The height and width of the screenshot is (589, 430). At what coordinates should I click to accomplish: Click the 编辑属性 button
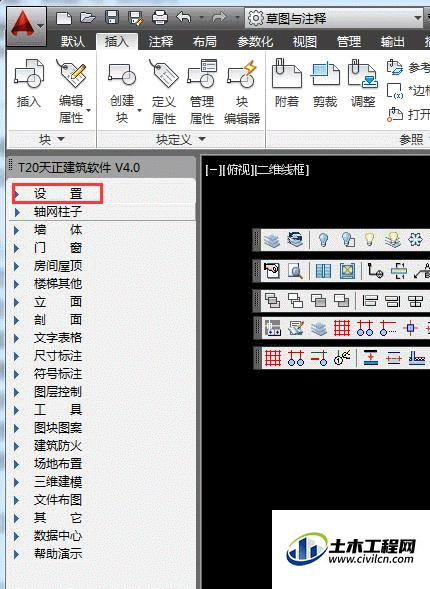click(71, 91)
